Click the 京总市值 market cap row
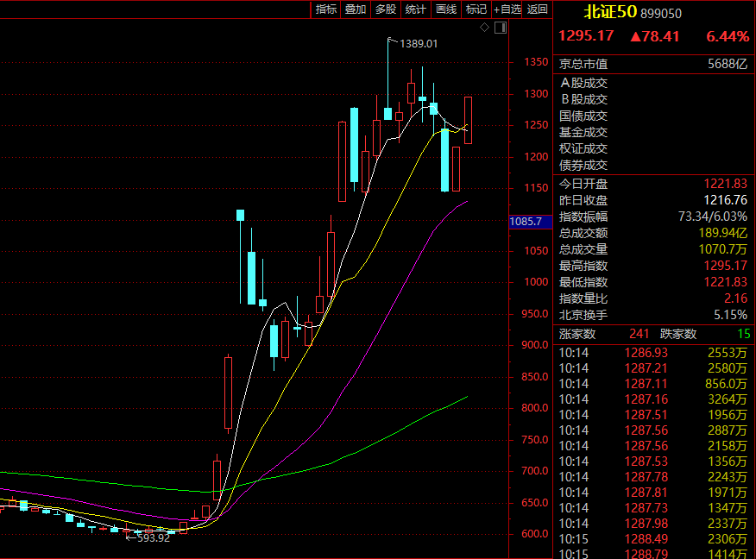This screenshot has height=559, width=756. tap(653, 64)
